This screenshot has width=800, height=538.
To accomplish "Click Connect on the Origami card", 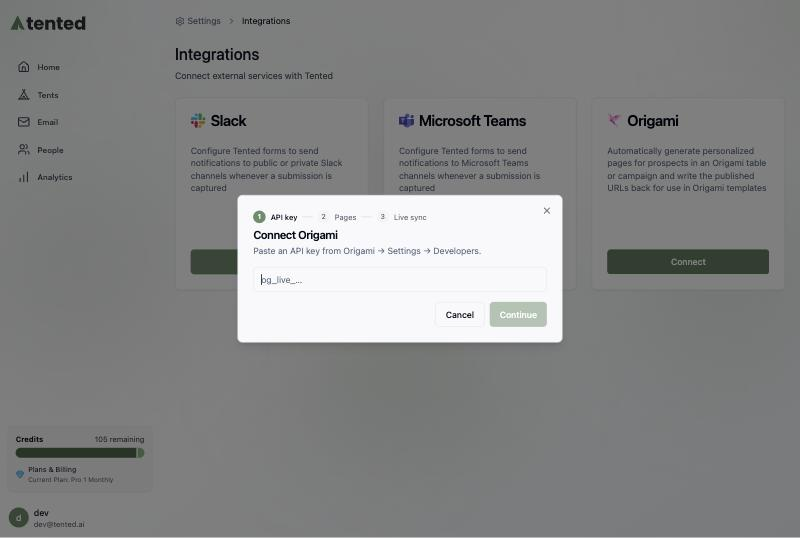I will [688, 262].
